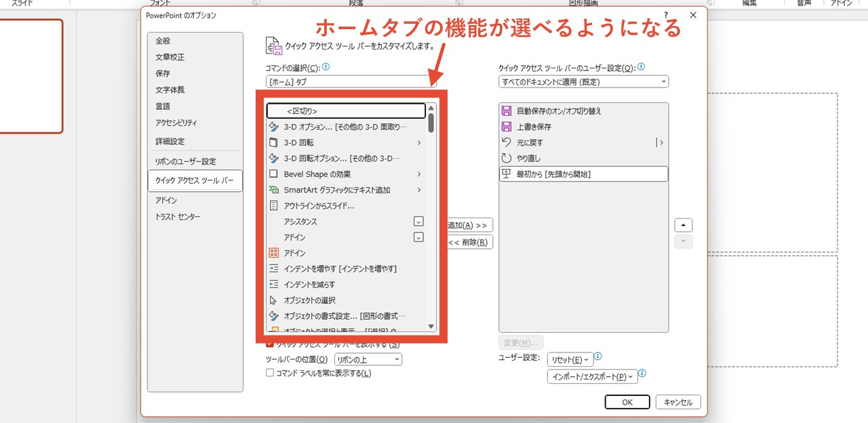868x423 pixels.
Task: Click the 上書き保存 floppy icon
Action: pos(506,127)
